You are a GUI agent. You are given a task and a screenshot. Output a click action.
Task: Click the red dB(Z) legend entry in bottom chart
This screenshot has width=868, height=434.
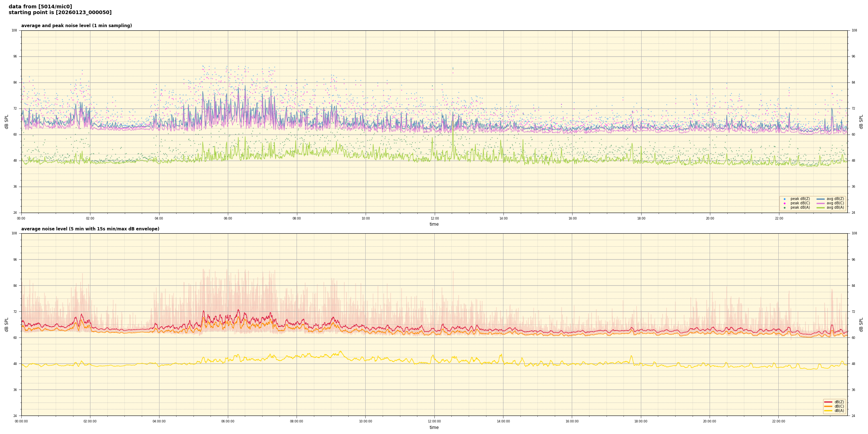click(x=828, y=402)
